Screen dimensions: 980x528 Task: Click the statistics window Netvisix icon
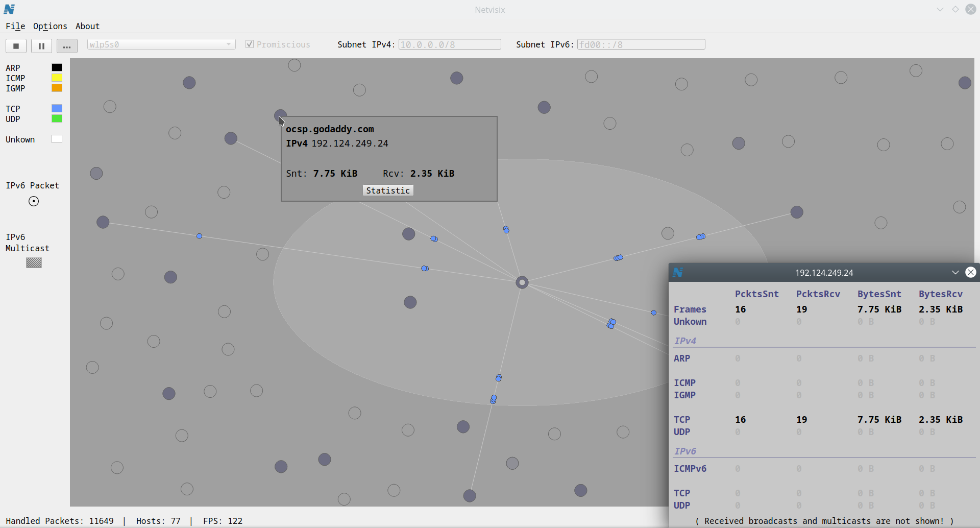pyautogui.click(x=678, y=272)
